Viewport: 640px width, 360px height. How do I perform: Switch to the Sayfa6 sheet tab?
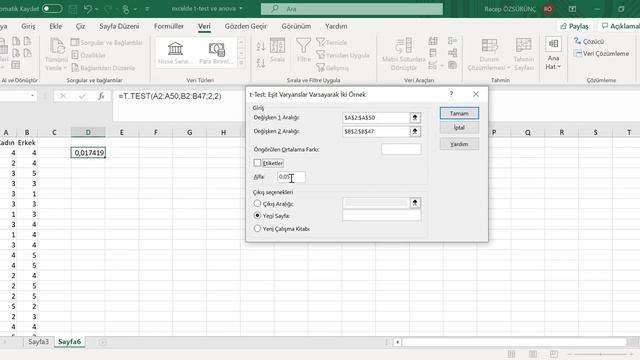tap(69, 342)
